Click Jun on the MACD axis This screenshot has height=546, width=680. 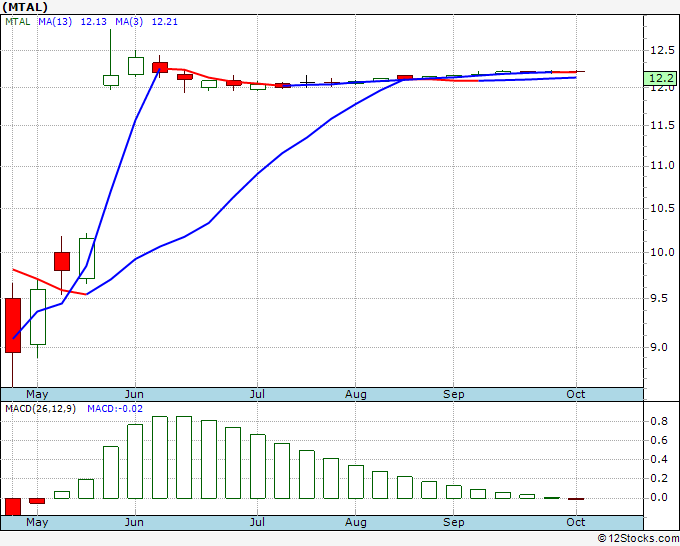pyautogui.click(x=134, y=522)
